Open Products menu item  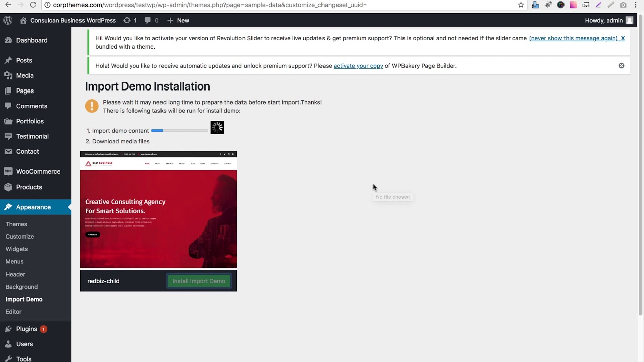(29, 187)
